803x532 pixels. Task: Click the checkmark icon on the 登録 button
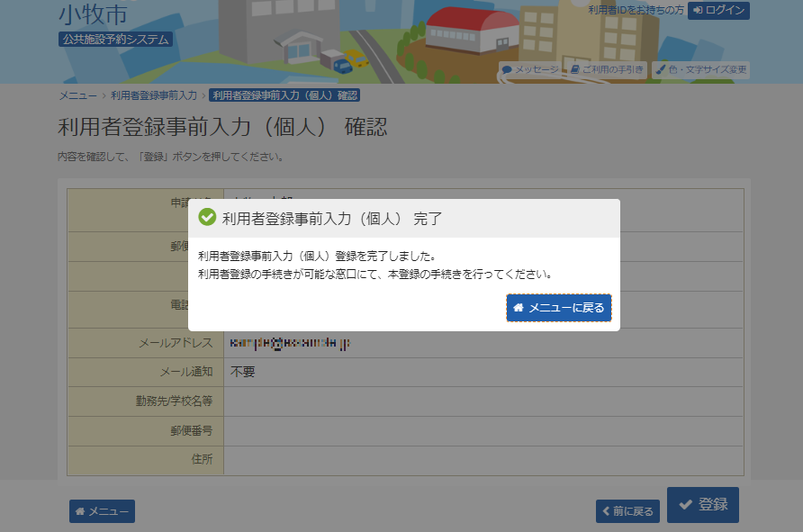pyautogui.click(x=685, y=505)
